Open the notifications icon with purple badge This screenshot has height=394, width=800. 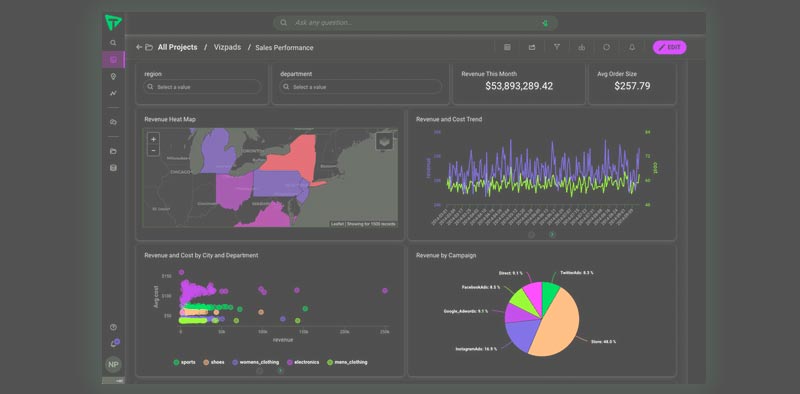[114, 343]
